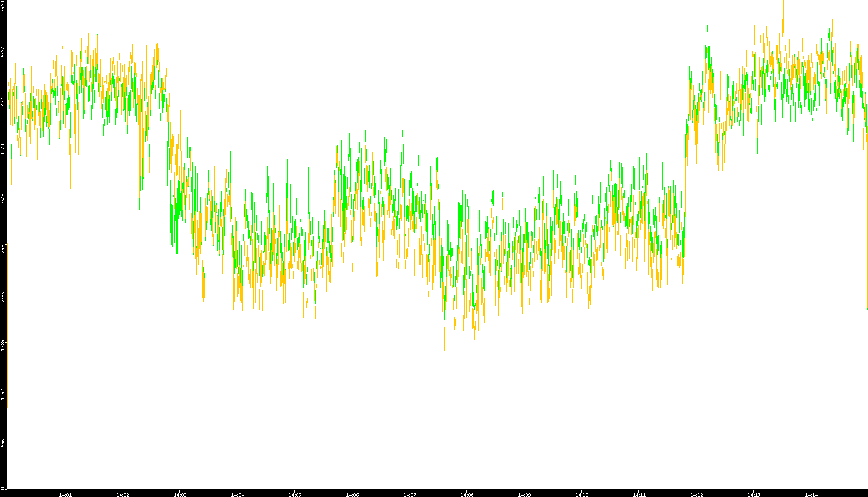
Task: Click the 14:04 time axis label
Action: (x=237, y=495)
